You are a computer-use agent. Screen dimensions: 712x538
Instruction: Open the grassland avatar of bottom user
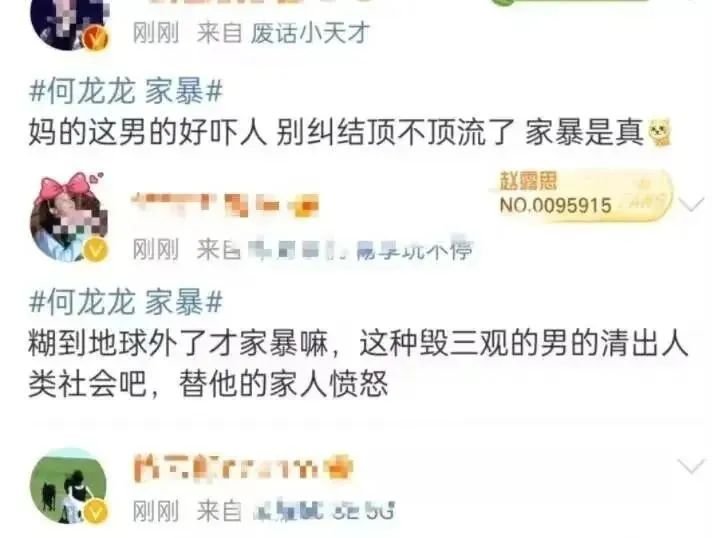point(69,486)
